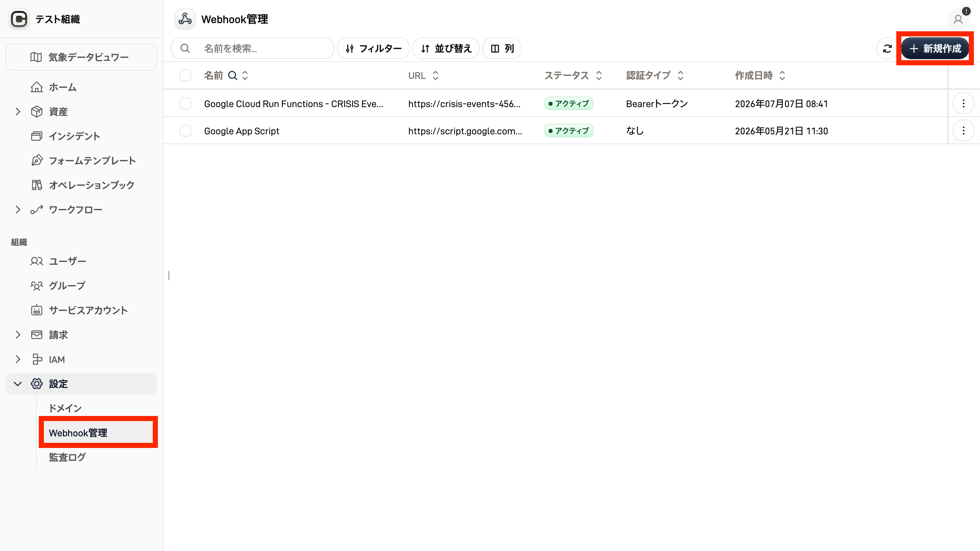Click the organization logo next to テスト組織
This screenshot has height=551, width=980.
click(19, 19)
